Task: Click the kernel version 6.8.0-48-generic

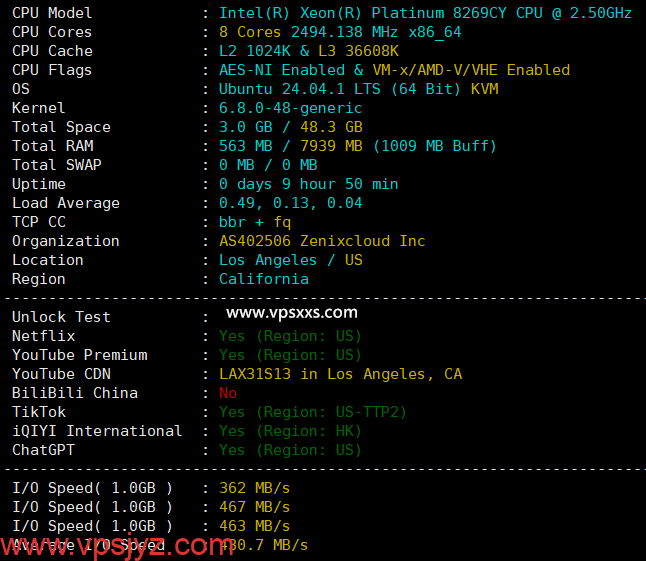Action: tap(290, 108)
